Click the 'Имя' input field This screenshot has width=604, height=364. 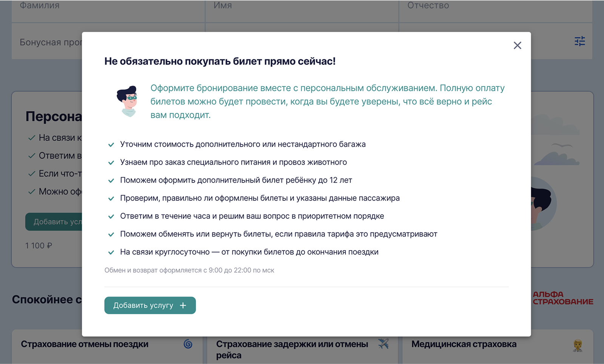tap(302, 11)
